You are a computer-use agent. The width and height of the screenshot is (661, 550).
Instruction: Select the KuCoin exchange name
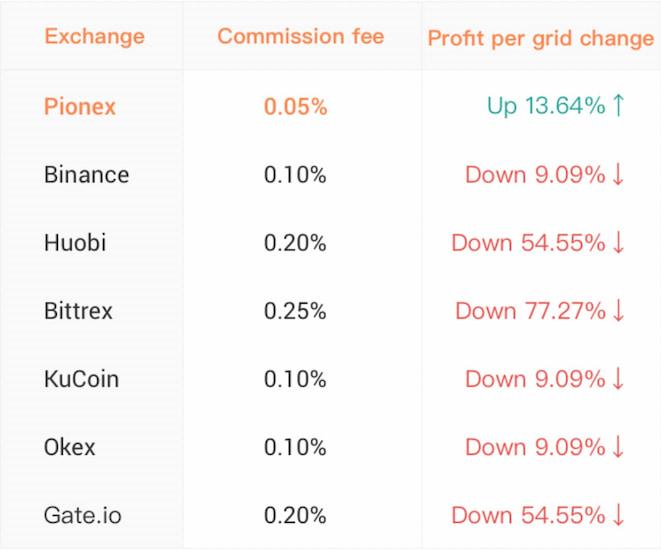[x=81, y=379]
